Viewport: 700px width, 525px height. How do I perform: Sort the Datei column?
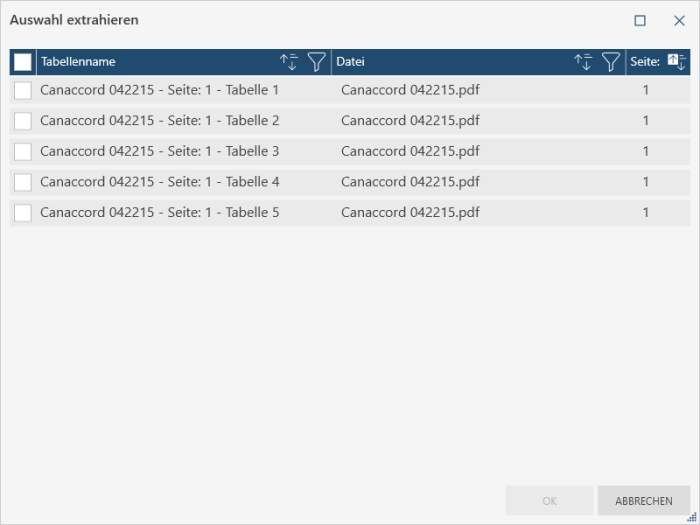(583, 62)
